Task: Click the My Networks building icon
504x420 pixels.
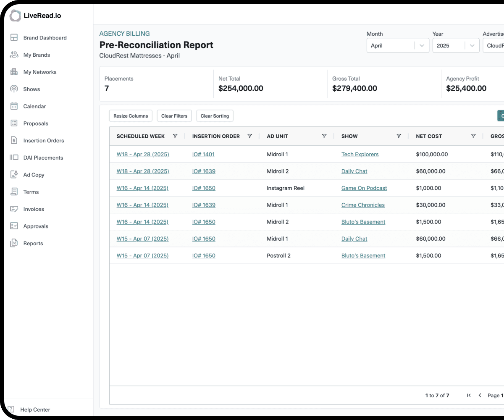Action: coord(14,72)
